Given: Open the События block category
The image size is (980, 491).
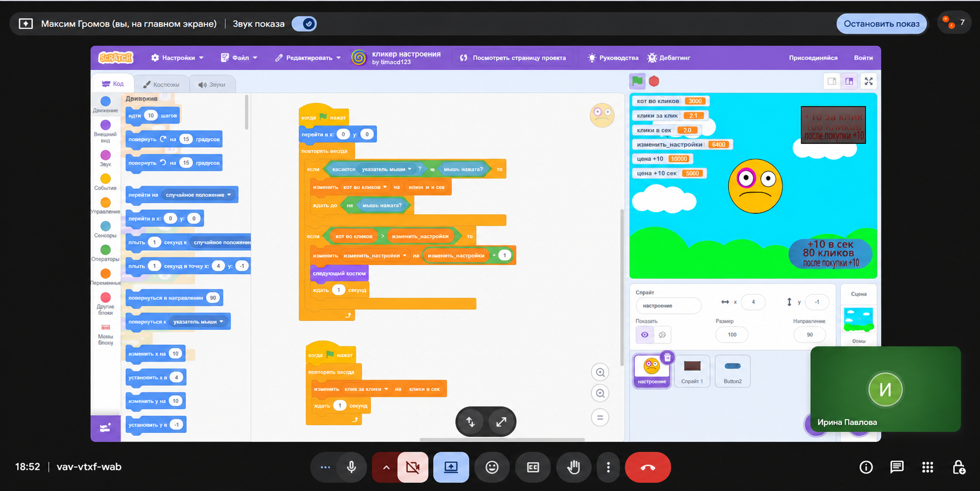Looking at the screenshot, I should click(106, 182).
